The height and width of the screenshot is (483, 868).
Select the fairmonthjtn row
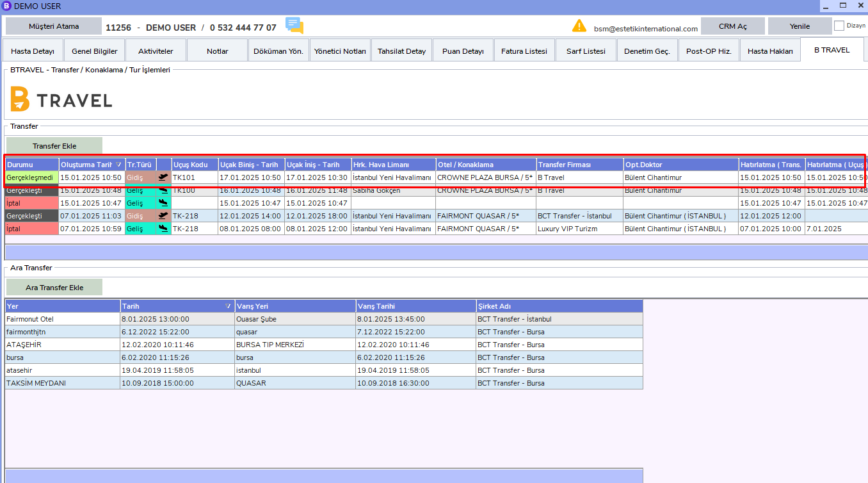(324, 332)
